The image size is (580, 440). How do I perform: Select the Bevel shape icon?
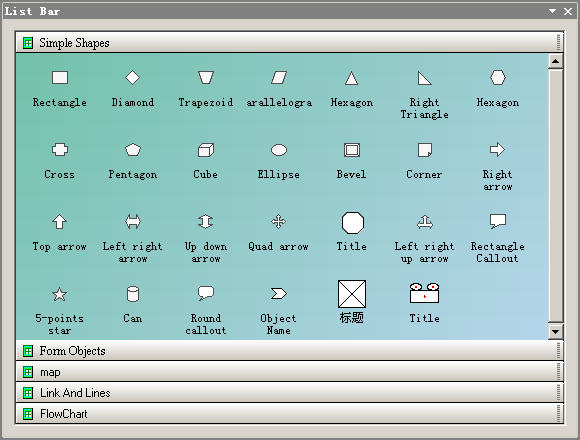[x=352, y=150]
